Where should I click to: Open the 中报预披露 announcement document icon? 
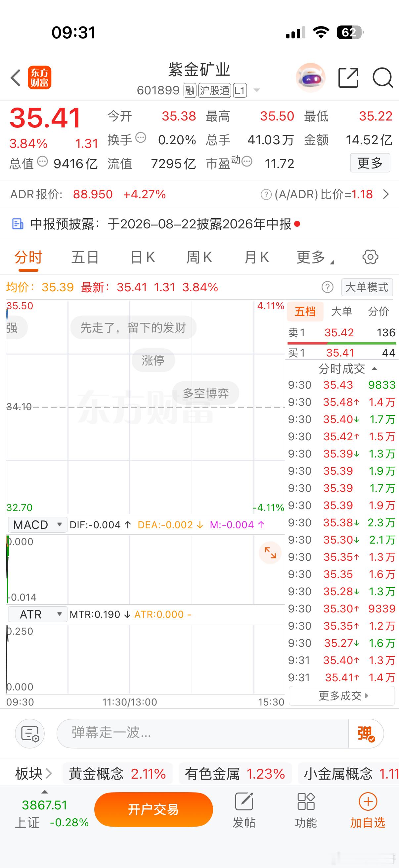tap(18, 224)
